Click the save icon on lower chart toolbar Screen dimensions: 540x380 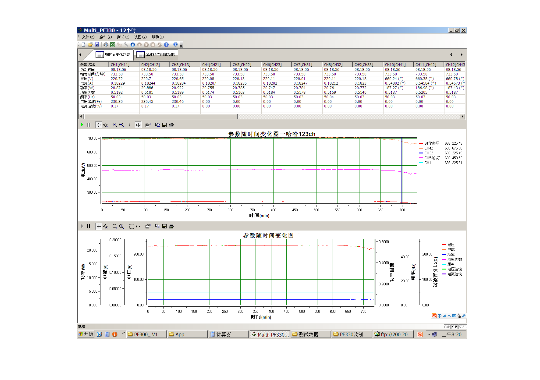tap(164, 226)
